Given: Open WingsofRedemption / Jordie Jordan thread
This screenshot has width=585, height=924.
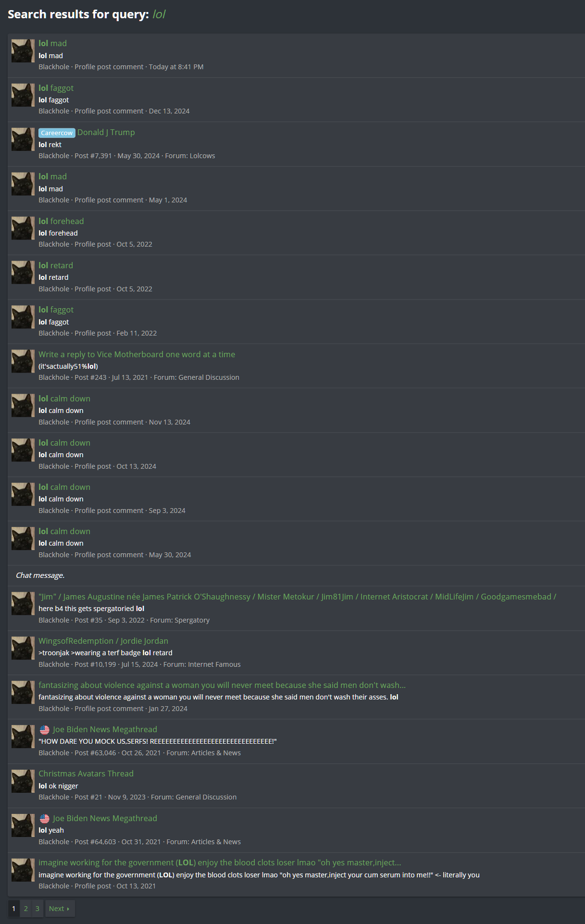Looking at the screenshot, I should click(x=103, y=641).
